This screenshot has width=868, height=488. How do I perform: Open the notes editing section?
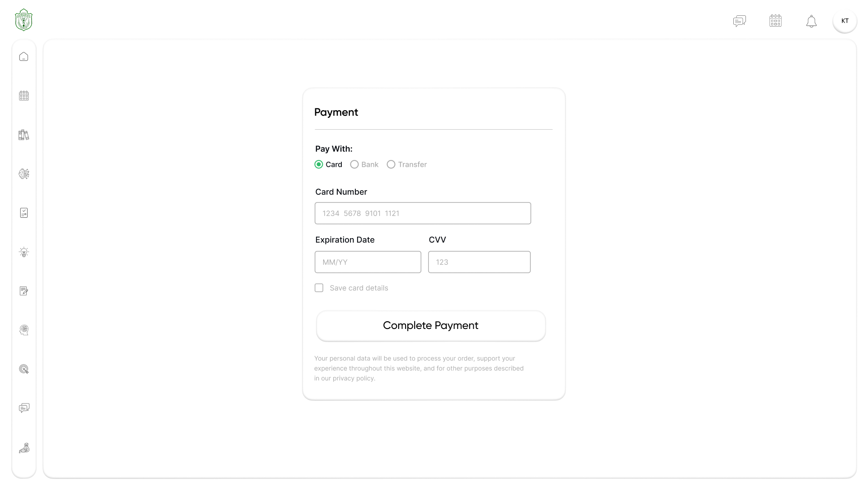pos(24,291)
